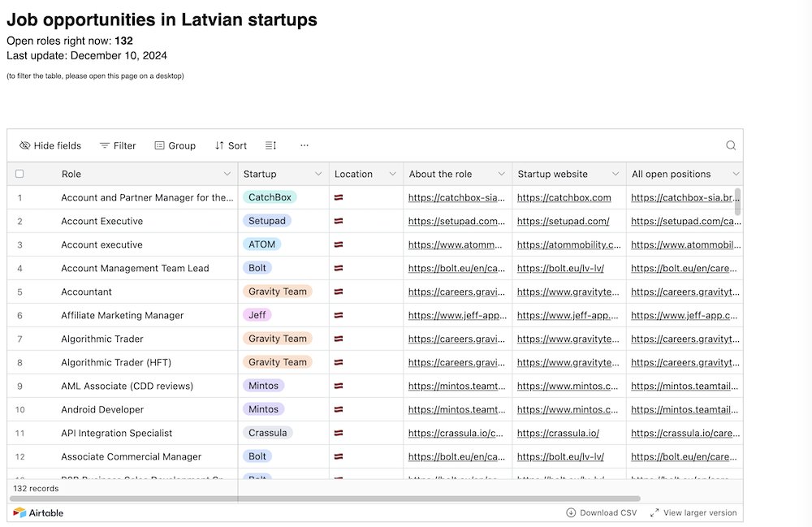The image size is (812, 527).
Task: Open the About the role column dropdown
Action: [x=501, y=174]
